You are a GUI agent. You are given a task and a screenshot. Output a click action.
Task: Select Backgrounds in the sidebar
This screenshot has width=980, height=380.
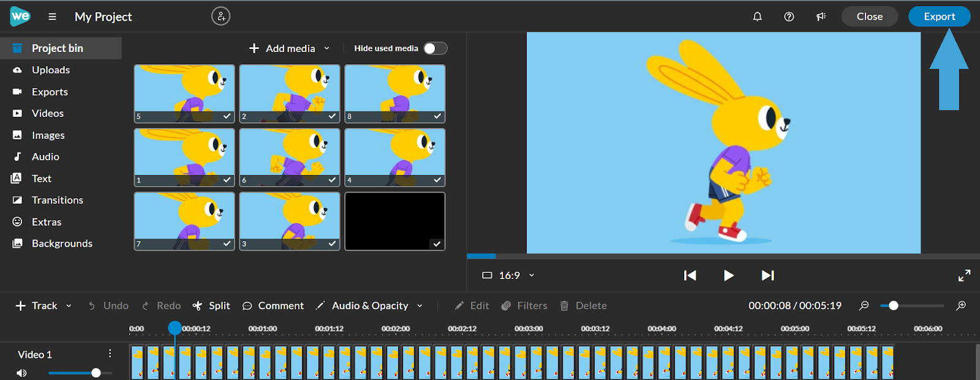click(61, 244)
